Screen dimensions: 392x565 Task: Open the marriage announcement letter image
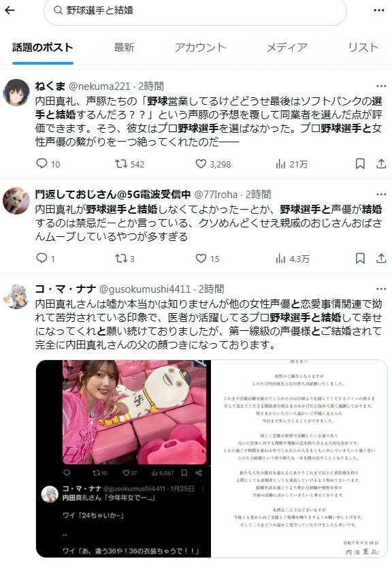pyautogui.click(x=299, y=458)
